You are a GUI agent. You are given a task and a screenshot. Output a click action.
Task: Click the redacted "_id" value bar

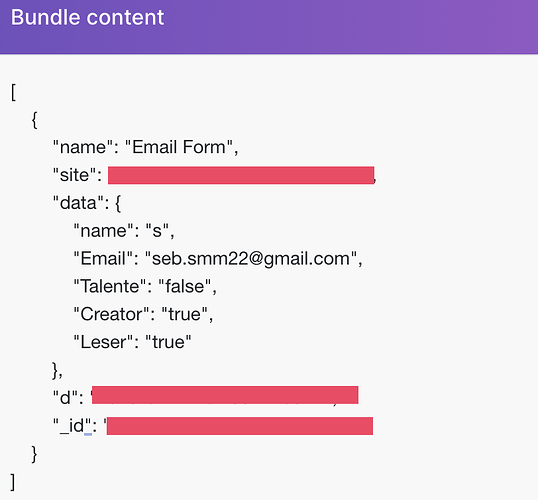[240, 426]
